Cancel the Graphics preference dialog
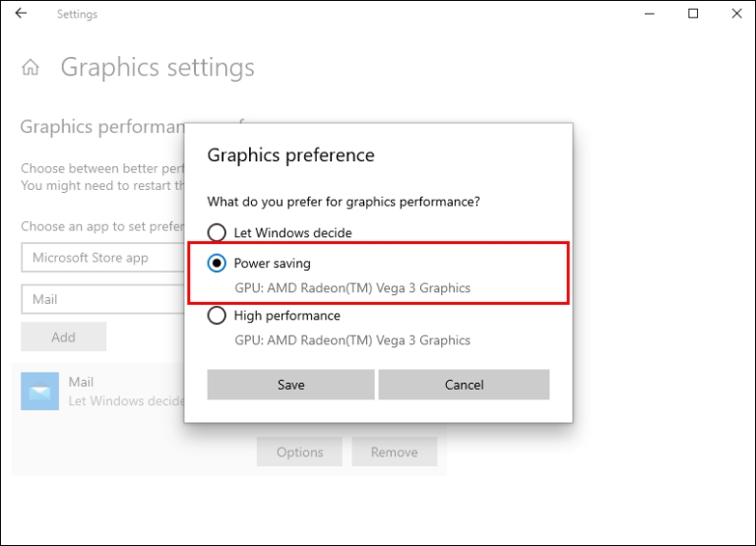The image size is (756, 546). pyautogui.click(x=464, y=385)
